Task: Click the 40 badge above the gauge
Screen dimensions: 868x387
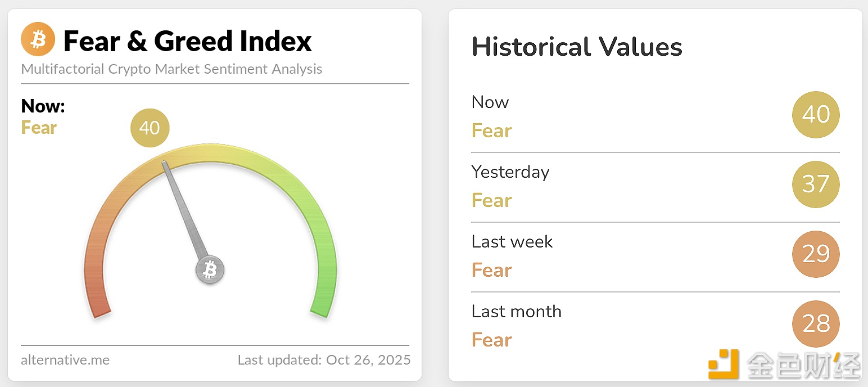Action: [150, 128]
